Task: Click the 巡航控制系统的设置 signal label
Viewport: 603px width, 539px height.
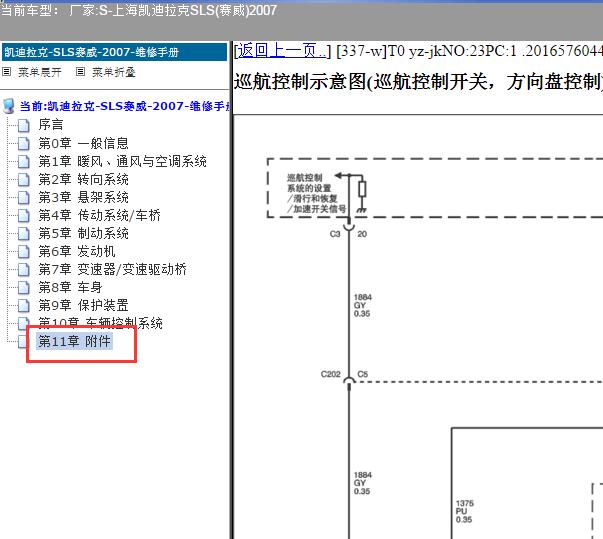Action: tap(316, 193)
